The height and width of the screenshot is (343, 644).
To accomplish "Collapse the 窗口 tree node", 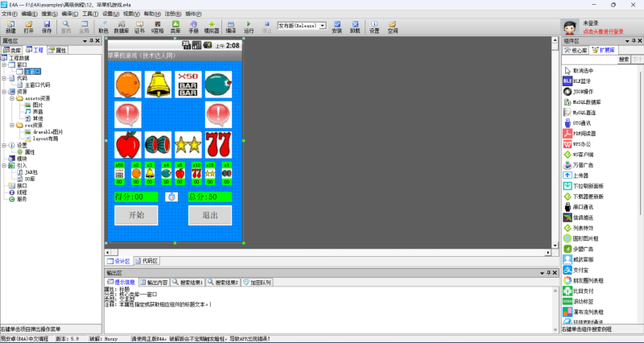I will (x=4, y=65).
